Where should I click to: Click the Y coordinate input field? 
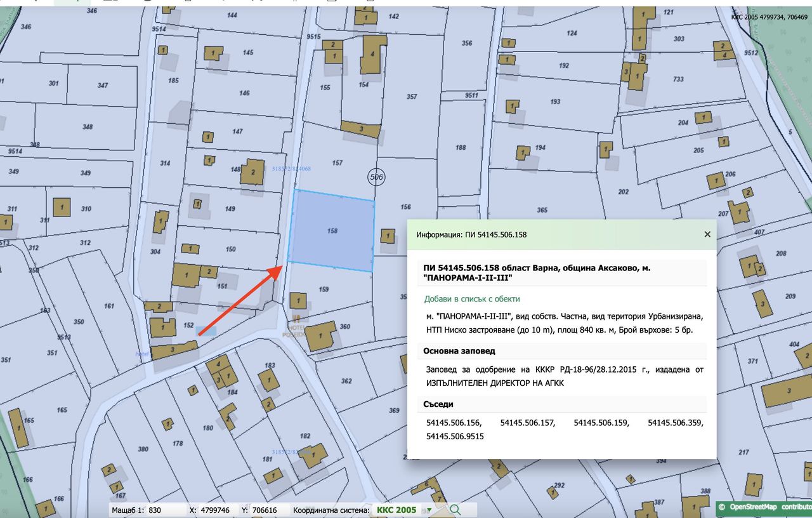268,510
